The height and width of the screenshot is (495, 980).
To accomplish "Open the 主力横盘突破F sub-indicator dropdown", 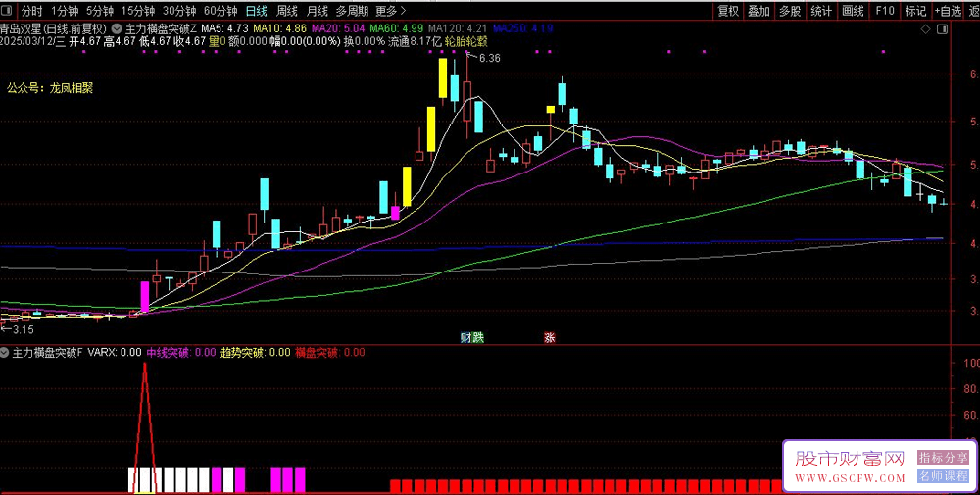I will point(5,353).
